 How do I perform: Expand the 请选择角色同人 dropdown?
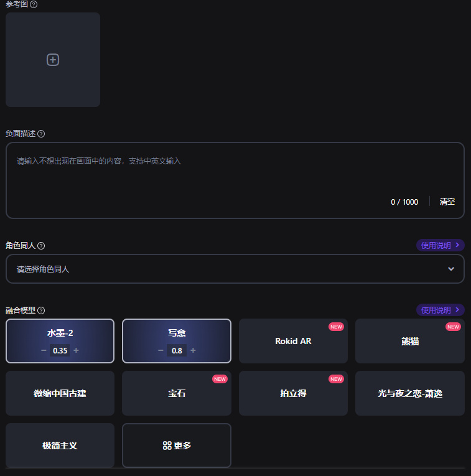(235, 269)
